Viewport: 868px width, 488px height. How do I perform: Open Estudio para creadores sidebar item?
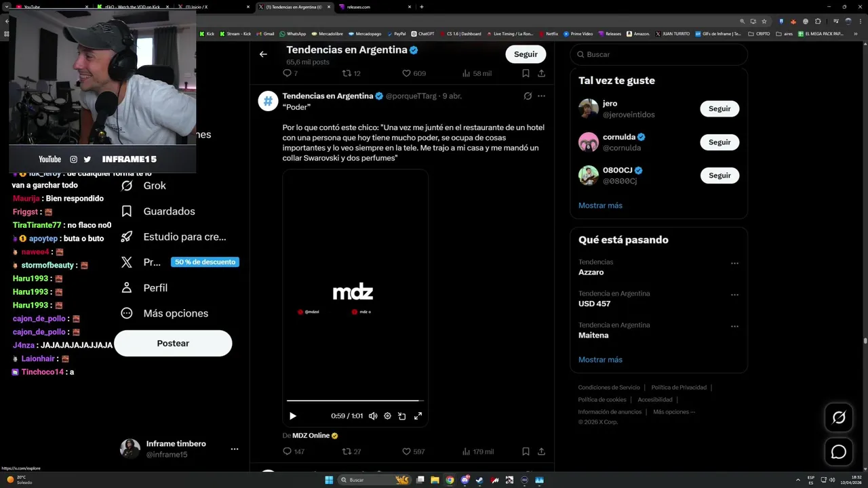(174, 237)
